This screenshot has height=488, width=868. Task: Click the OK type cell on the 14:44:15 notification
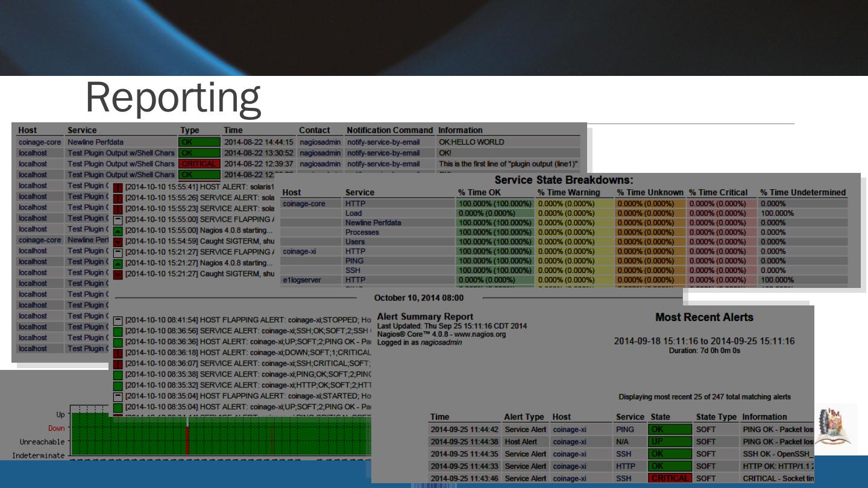pyautogui.click(x=199, y=142)
